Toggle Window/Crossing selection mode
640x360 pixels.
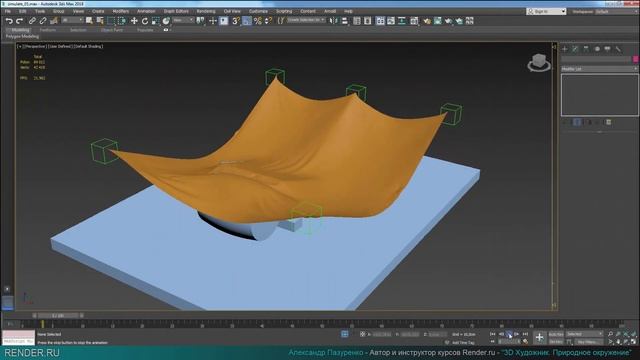(x=122, y=21)
